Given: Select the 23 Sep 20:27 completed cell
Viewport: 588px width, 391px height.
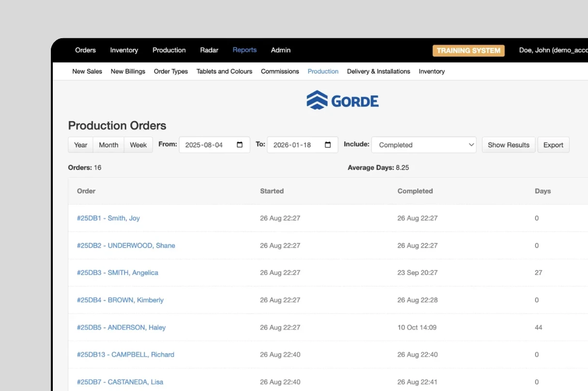Looking at the screenshot, I should [x=418, y=272].
